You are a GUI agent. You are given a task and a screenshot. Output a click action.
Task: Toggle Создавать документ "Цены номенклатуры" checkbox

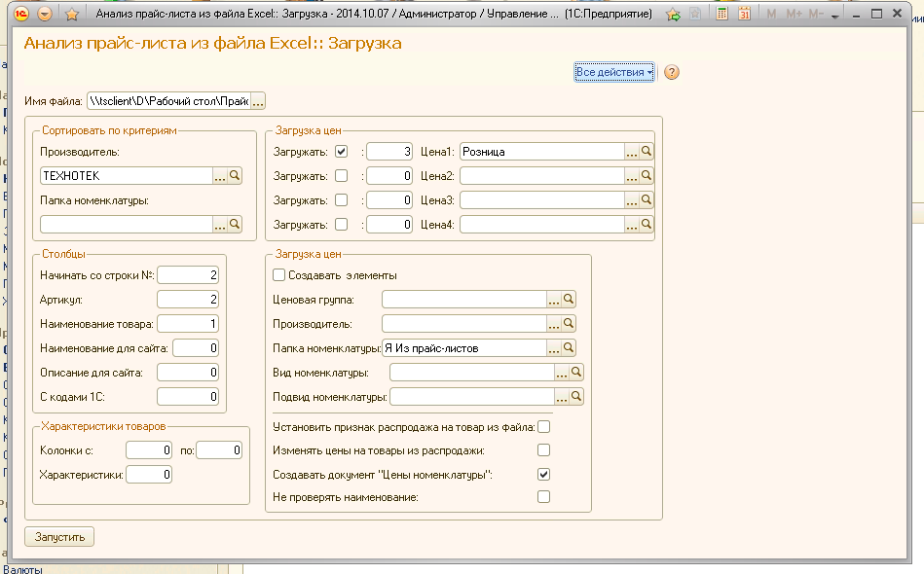pos(544,474)
